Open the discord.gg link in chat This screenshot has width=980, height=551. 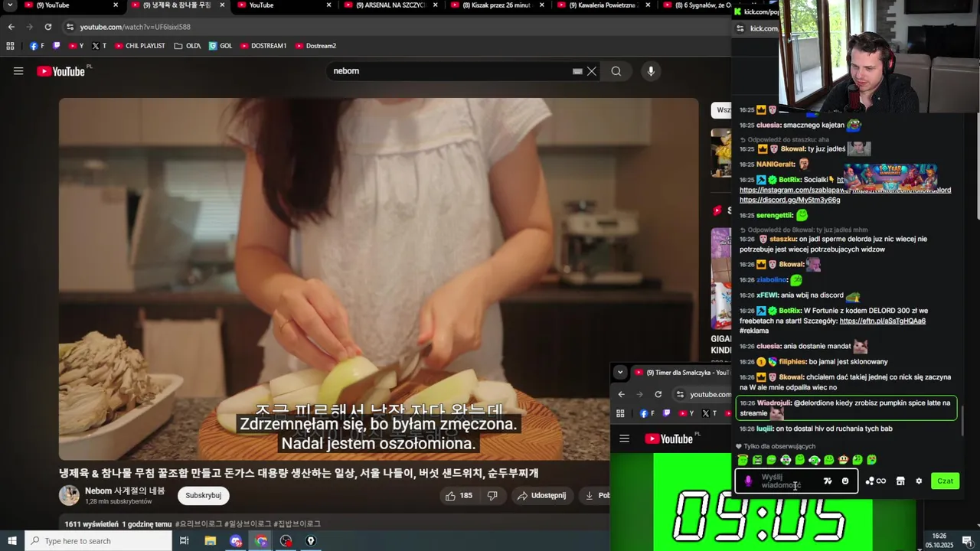789,200
